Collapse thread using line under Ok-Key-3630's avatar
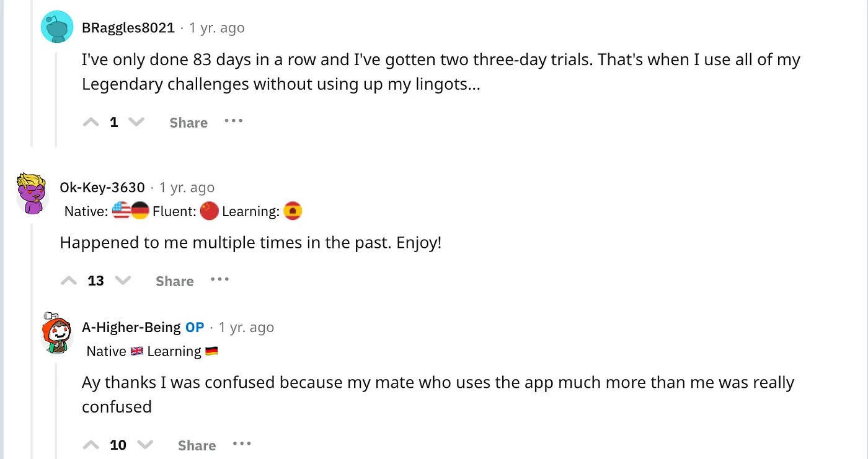 click(33, 341)
